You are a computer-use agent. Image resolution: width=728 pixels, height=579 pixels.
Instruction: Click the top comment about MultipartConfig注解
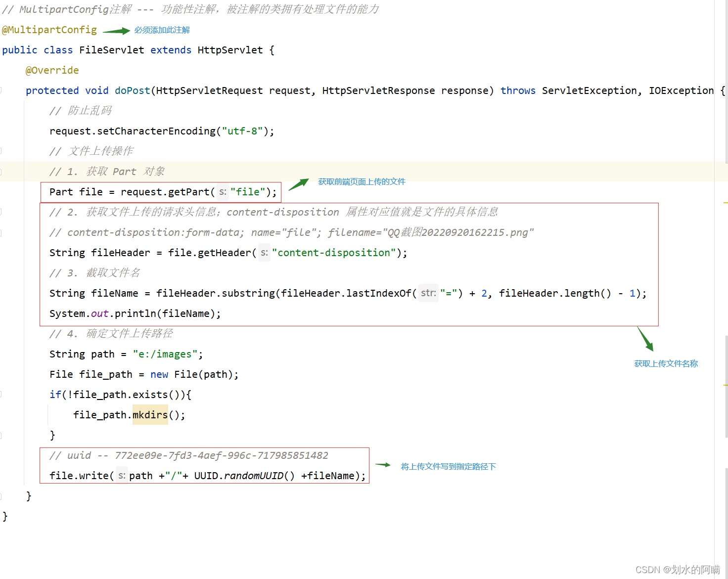[x=190, y=9]
